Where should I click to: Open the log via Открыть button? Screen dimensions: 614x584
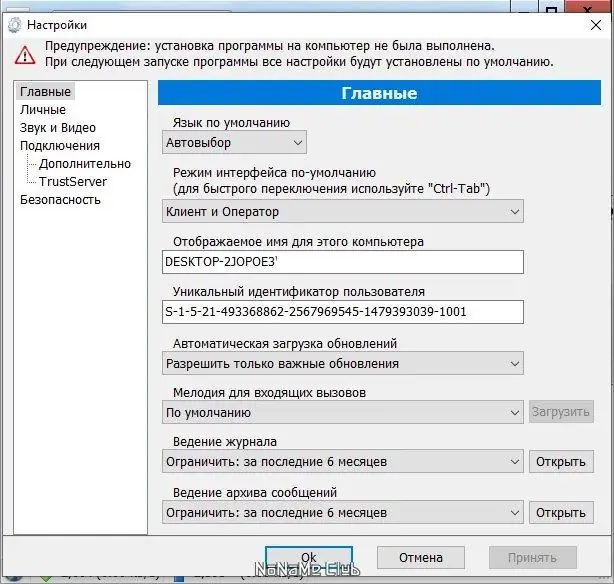(x=561, y=461)
